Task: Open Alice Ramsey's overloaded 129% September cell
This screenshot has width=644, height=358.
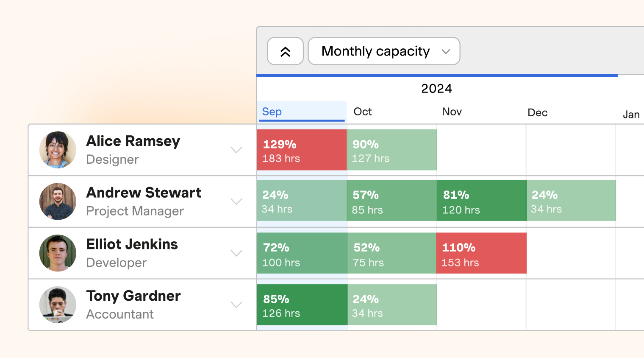Action: (302, 150)
